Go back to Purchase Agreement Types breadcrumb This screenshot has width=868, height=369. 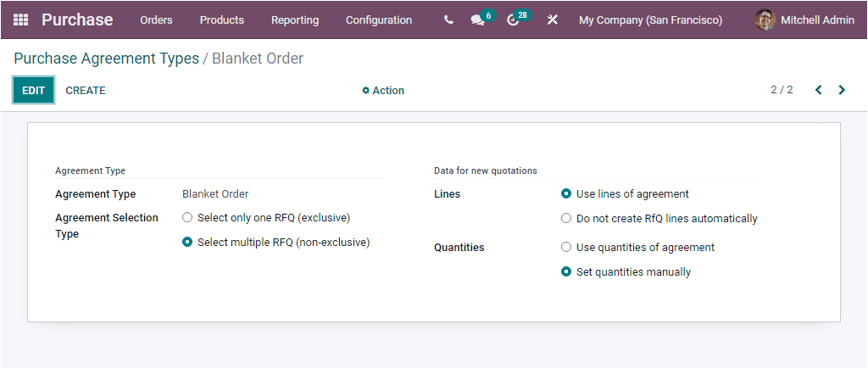coord(106,59)
